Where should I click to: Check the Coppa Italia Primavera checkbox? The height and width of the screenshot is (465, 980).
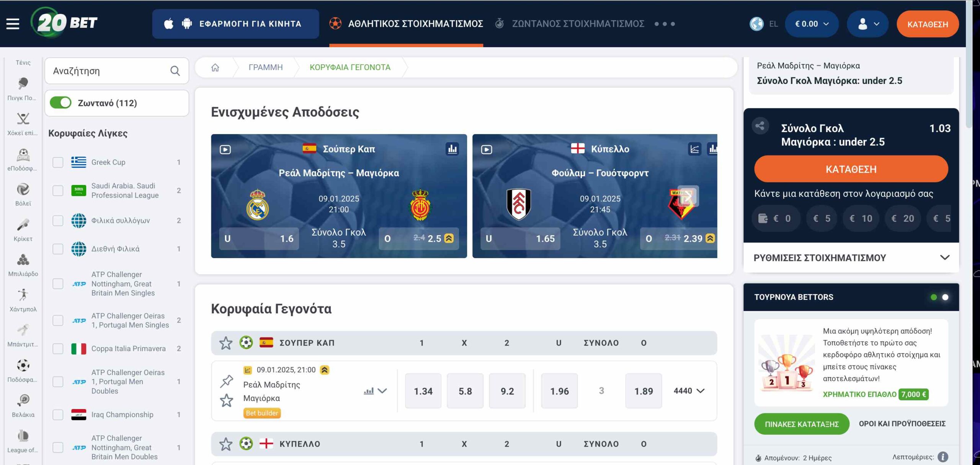coord(58,349)
